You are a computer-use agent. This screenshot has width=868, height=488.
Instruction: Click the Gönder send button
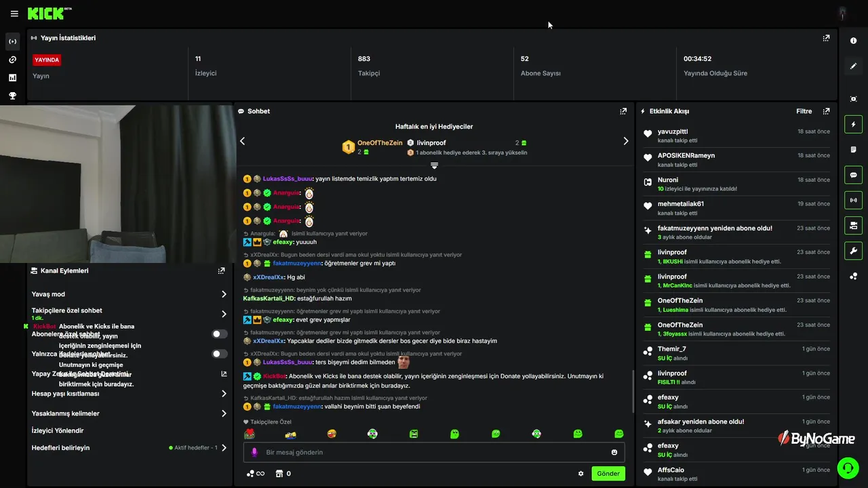point(608,474)
